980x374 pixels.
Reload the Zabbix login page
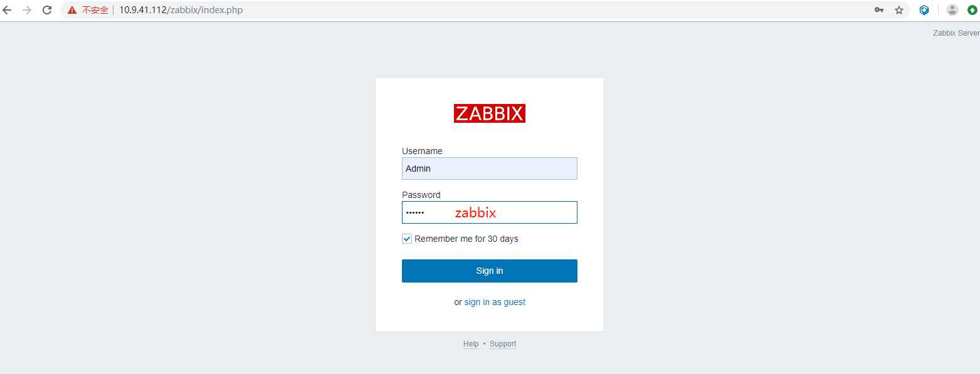click(46, 10)
